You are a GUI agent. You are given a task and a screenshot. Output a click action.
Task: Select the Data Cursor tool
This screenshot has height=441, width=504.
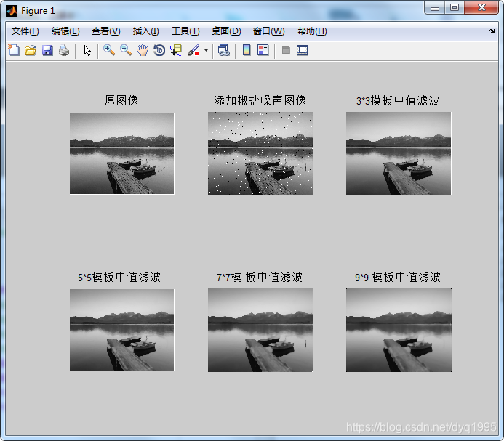[176, 50]
